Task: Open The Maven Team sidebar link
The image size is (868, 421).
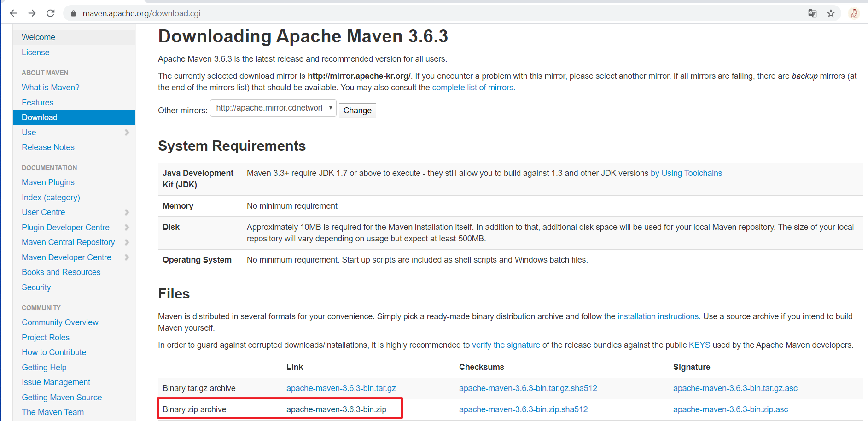Action: pos(52,412)
